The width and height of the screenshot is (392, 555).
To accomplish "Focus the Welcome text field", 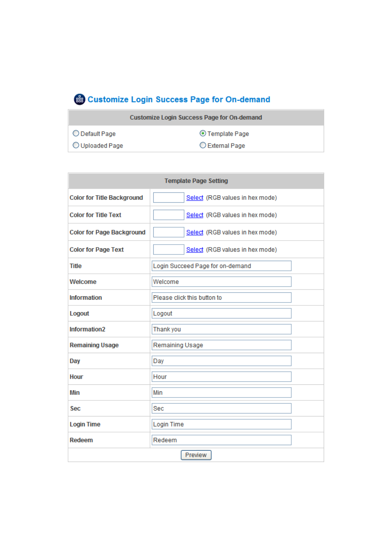I will [221, 282].
